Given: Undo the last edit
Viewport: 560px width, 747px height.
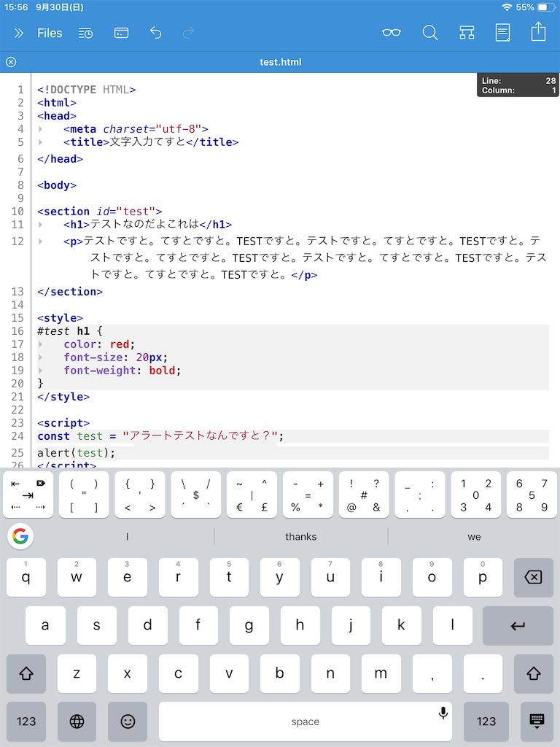Looking at the screenshot, I should click(156, 33).
